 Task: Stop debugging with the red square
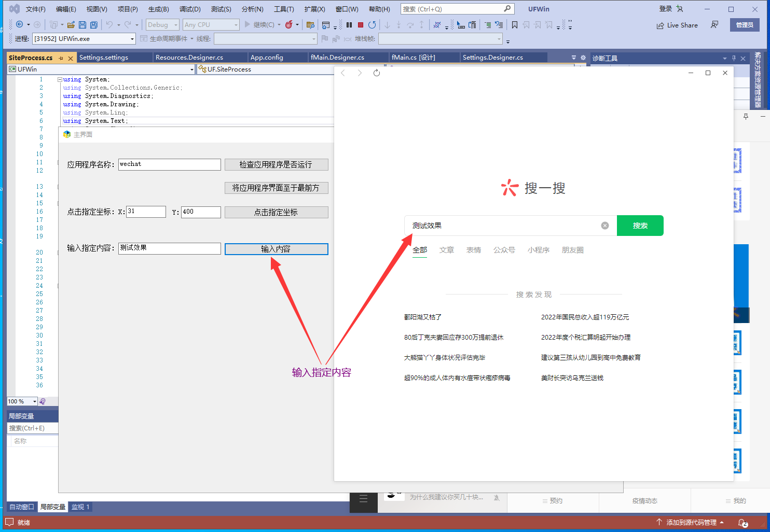pyautogui.click(x=361, y=24)
